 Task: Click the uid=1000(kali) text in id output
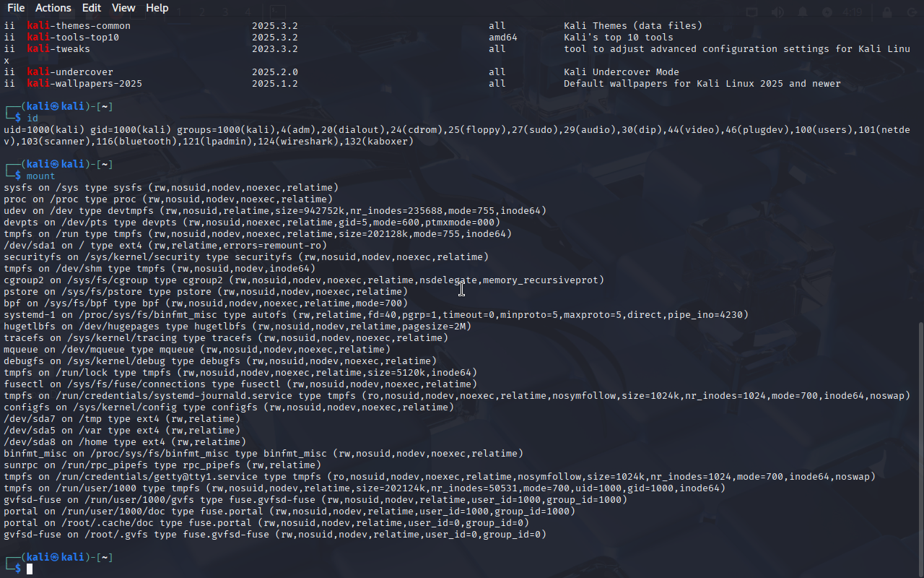[44, 130]
